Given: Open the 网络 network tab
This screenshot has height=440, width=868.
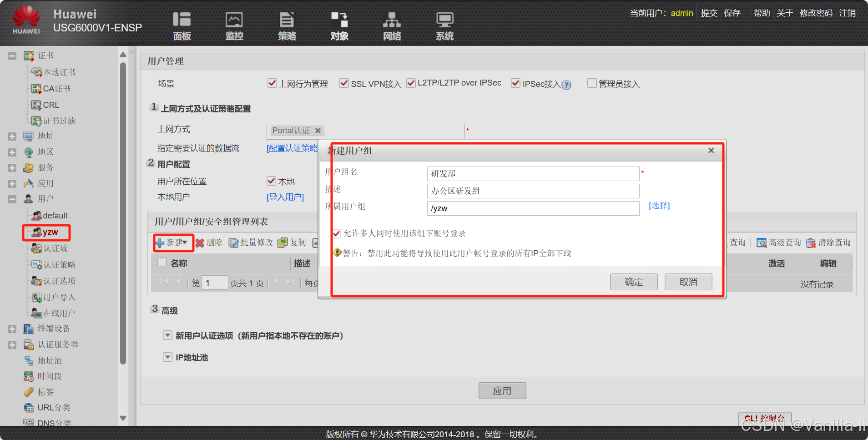Looking at the screenshot, I should (x=392, y=26).
